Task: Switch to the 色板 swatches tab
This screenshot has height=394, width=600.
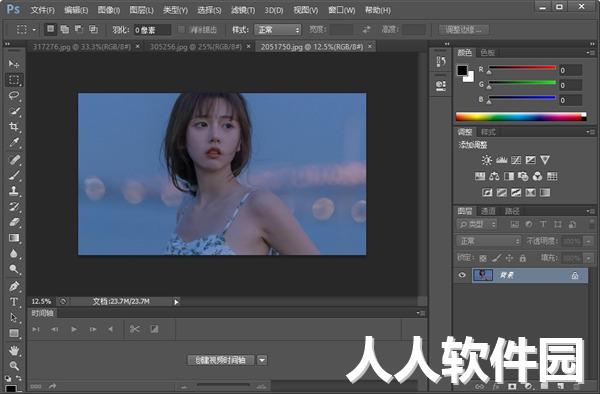Action: 488,52
